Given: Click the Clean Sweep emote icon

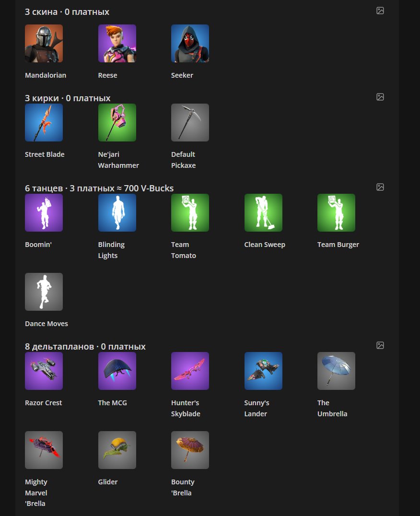Looking at the screenshot, I should [x=263, y=213].
